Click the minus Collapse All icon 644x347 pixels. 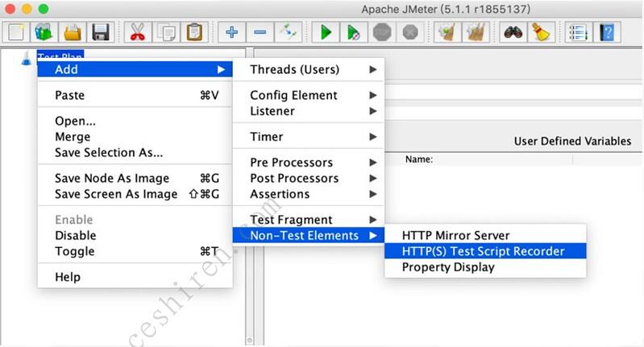(x=260, y=32)
